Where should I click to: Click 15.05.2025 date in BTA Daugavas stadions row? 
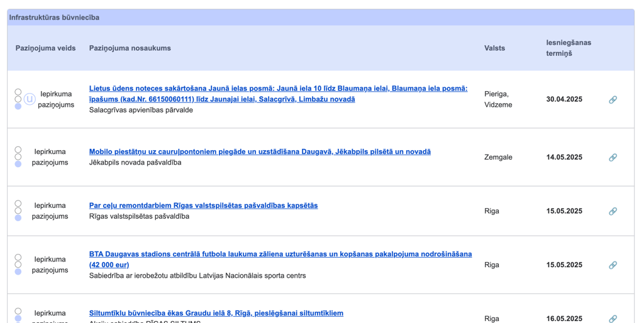(x=564, y=265)
